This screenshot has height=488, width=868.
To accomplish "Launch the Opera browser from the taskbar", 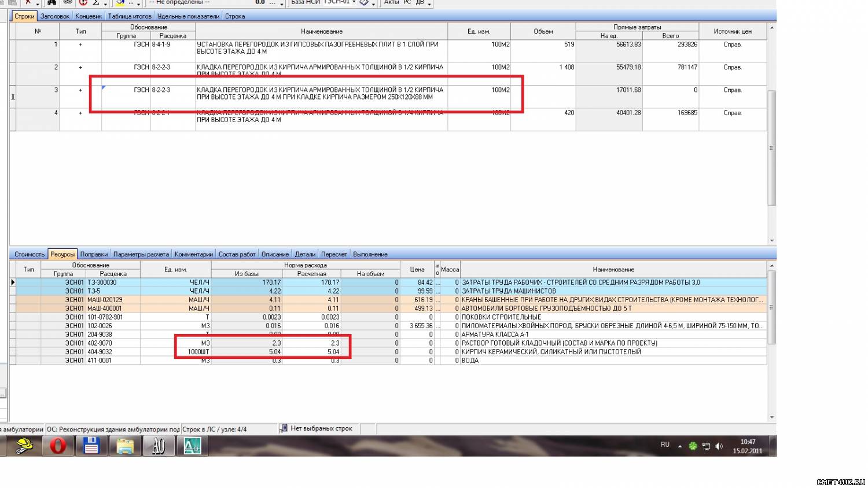I will pyautogui.click(x=58, y=446).
